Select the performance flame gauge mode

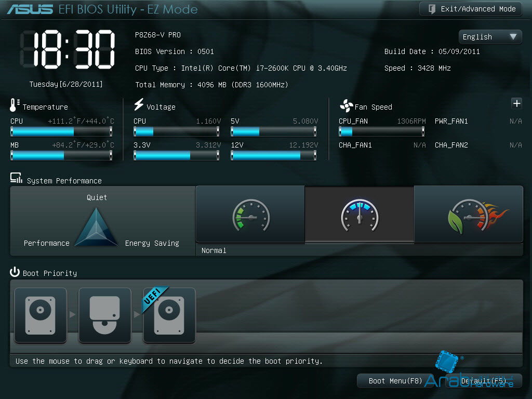tap(469, 215)
